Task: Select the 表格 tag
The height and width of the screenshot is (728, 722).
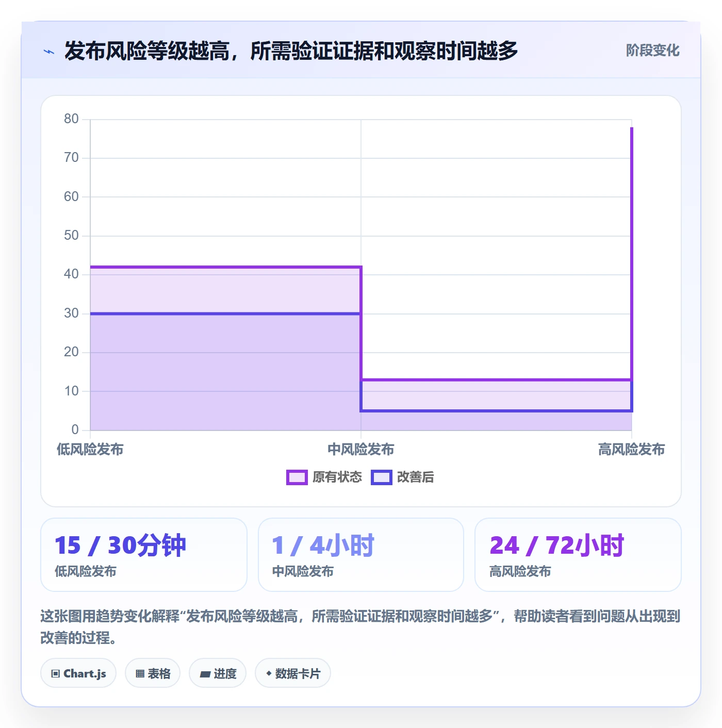Action: pyautogui.click(x=153, y=673)
